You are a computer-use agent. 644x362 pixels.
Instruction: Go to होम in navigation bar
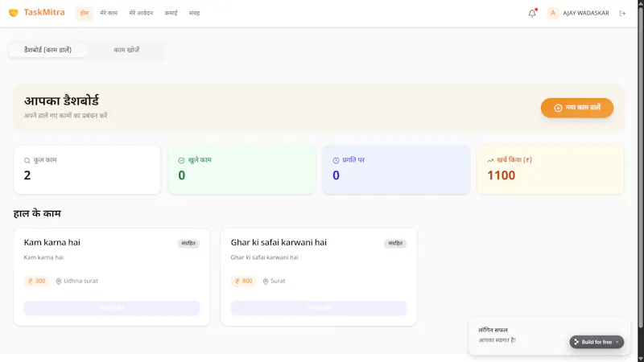85,13
